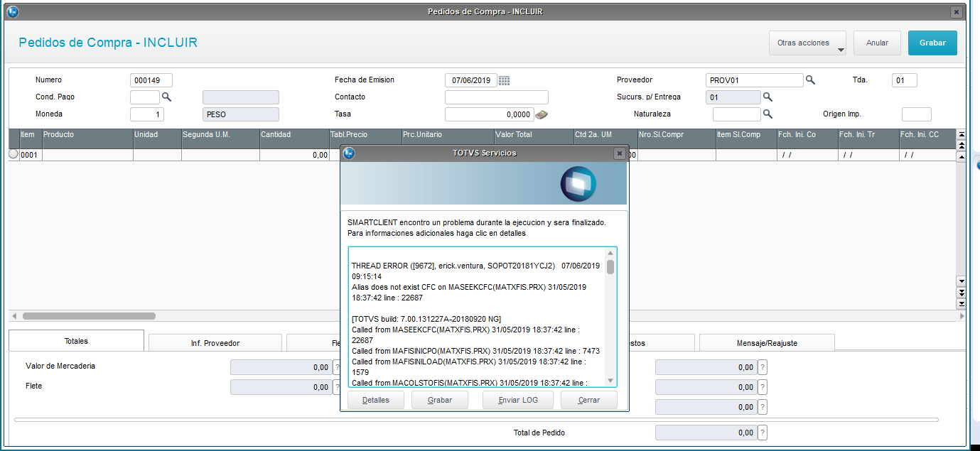Click the Producto cell of row 0001
The image size is (980, 451).
tap(87, 155)
